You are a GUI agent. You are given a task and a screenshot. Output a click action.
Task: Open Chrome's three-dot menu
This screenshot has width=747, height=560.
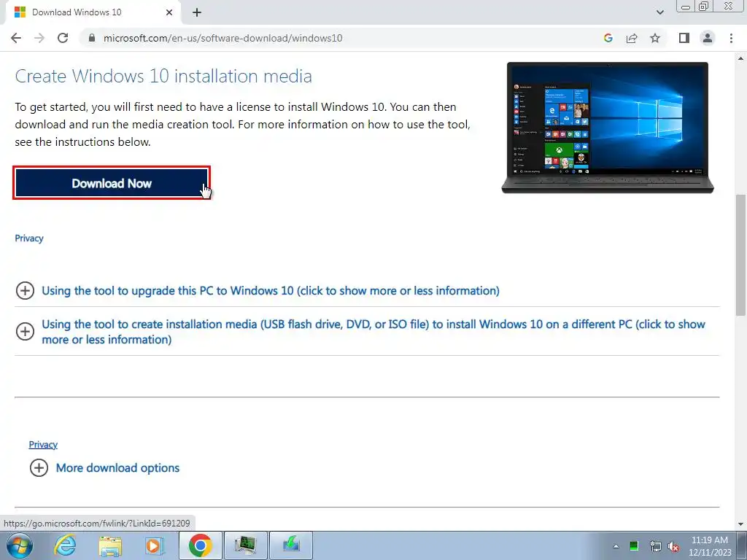(731, 38)
